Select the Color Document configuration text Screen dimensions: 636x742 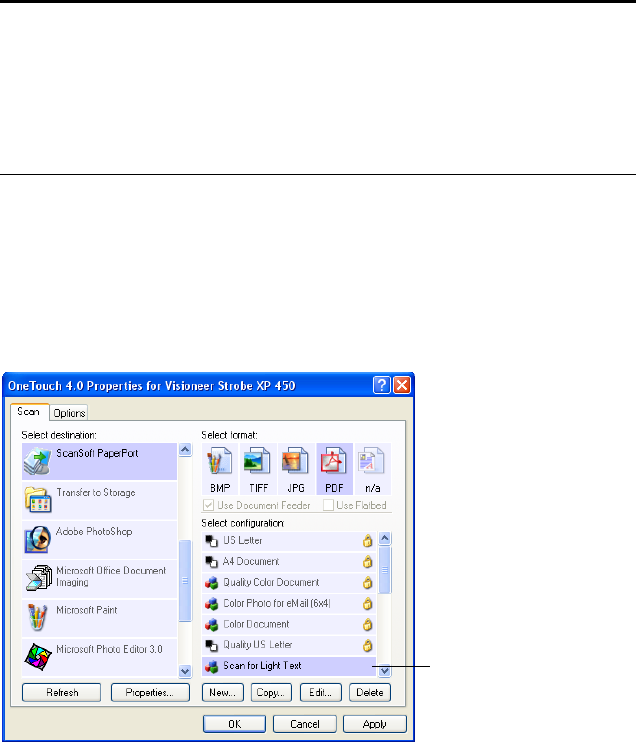(x=256, y=625)
